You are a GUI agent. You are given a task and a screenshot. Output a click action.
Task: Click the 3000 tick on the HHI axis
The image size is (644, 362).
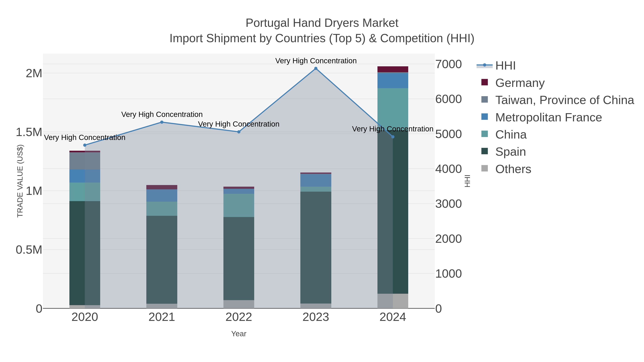point(448,204)
